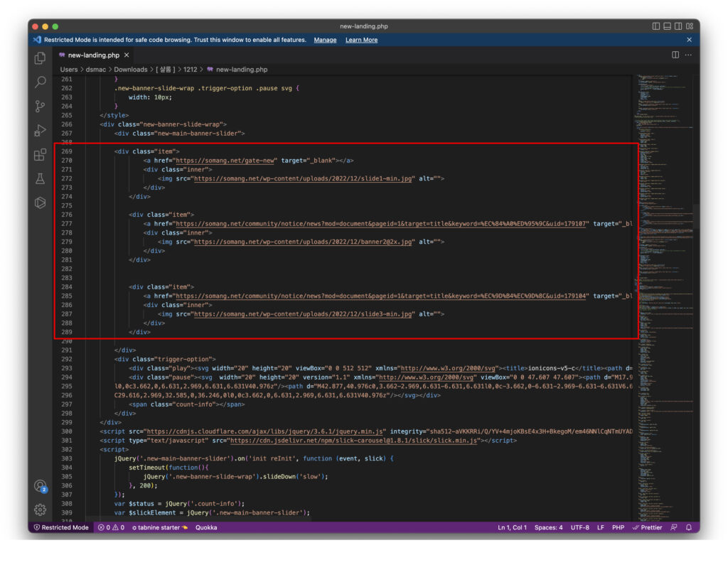
Task: Click the dsmac breadcrumb
Action: [x=96, y=70]
